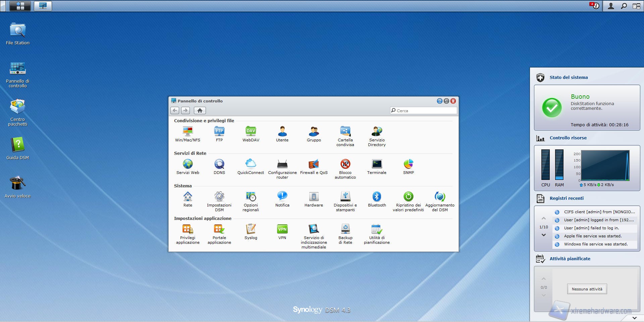
Task: Show next page of Registri recenti
Action: pyautogui.click(x=544, y=235)
